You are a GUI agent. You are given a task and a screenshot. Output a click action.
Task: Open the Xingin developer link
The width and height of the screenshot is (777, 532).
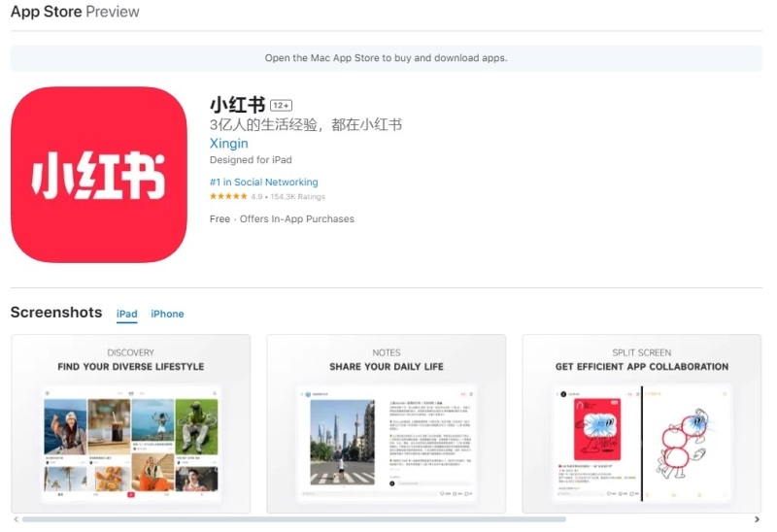[x=229, y=143]
